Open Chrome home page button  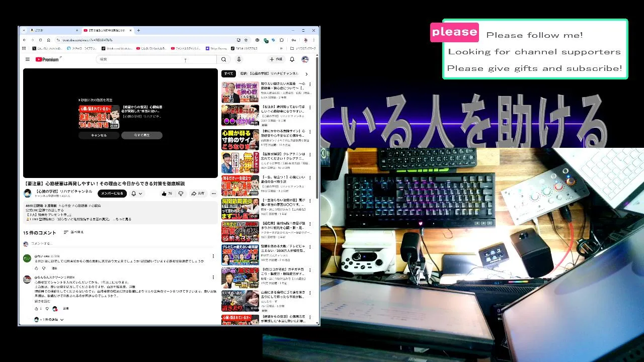[x=48, y=40]
